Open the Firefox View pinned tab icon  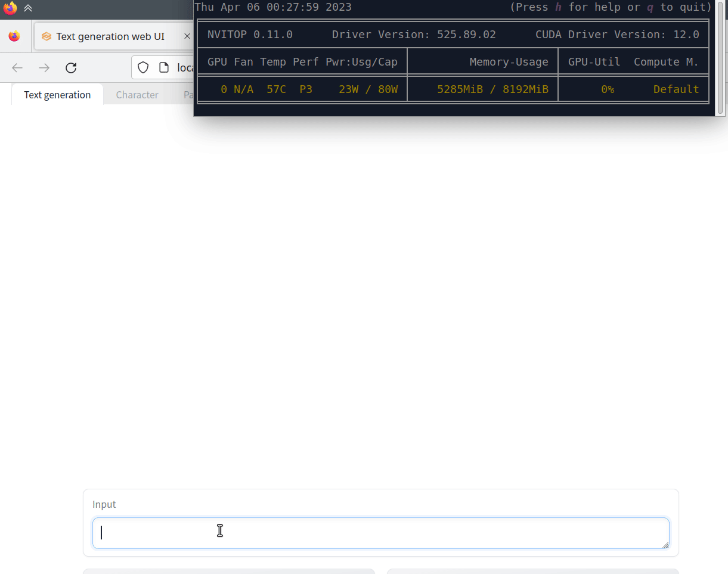pyautogui.click(x=14, y=36)
